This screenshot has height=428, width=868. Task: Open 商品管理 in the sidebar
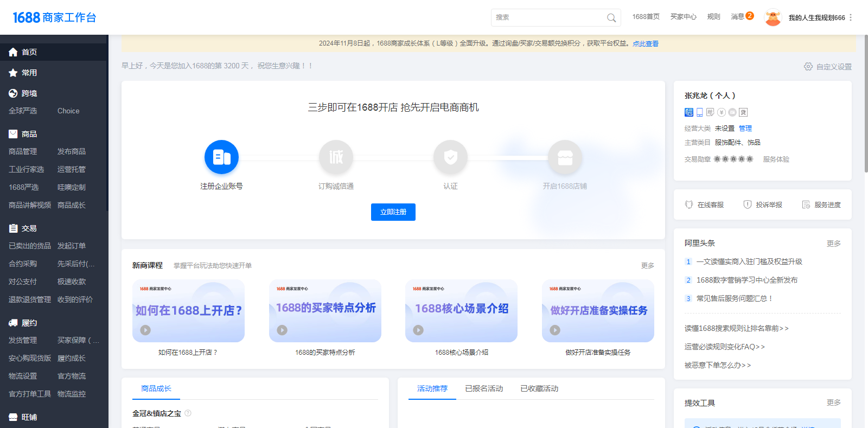23,151
